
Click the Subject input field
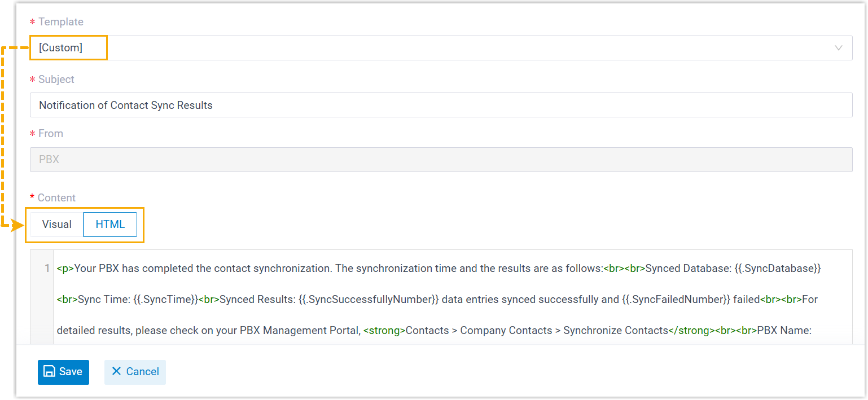(440, 105)
